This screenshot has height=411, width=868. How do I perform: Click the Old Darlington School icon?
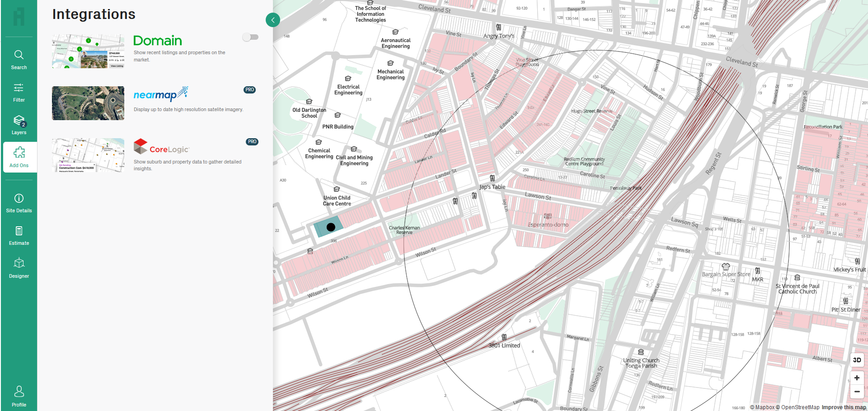point(309,102)
